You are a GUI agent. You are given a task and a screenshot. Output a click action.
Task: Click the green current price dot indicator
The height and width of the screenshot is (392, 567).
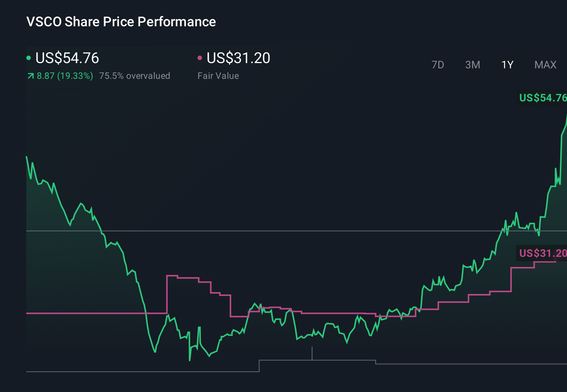pos(29,57)
